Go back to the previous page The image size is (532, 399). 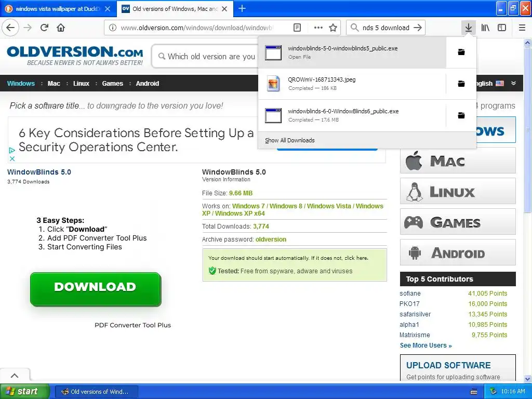(x=10, y=28)
